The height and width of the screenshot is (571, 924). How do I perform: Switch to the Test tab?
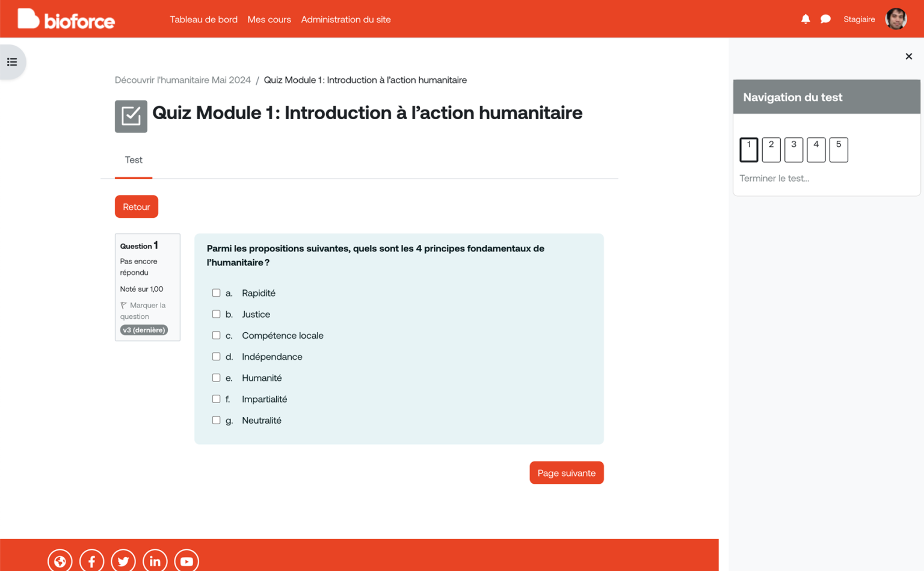(x=133, y=160)
